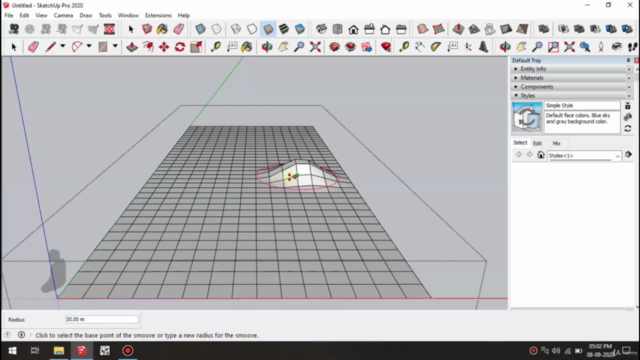The width and height of the screenshot is (640, 360).
Task: Click the Make Component icon in top row
Action: (147, 29)
